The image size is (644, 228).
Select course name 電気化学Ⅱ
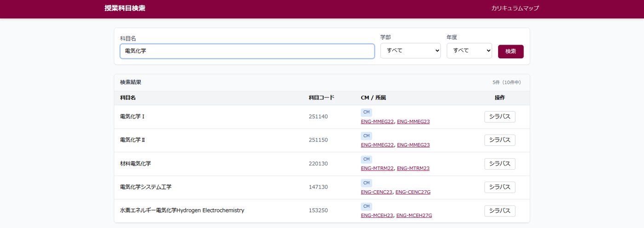click(x=132, y=140)
